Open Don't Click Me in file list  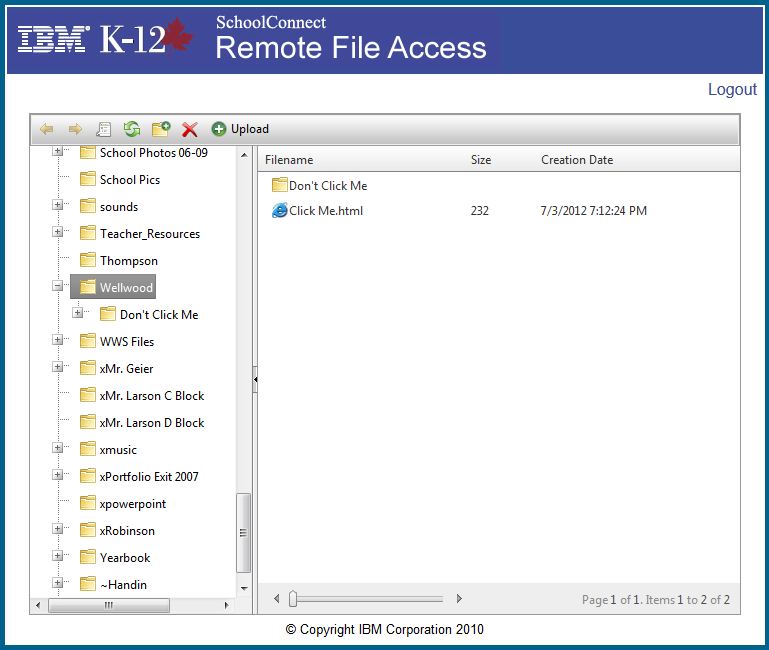[328, 186]
